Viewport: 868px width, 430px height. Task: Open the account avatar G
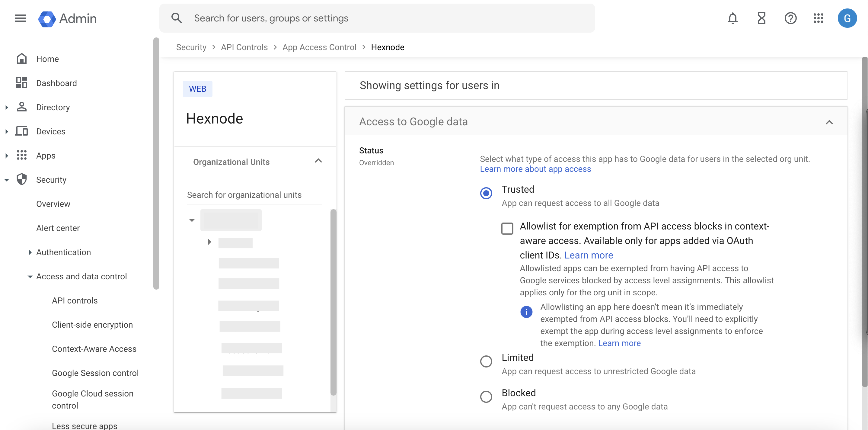pyautogui.click(x=847, y=18)
